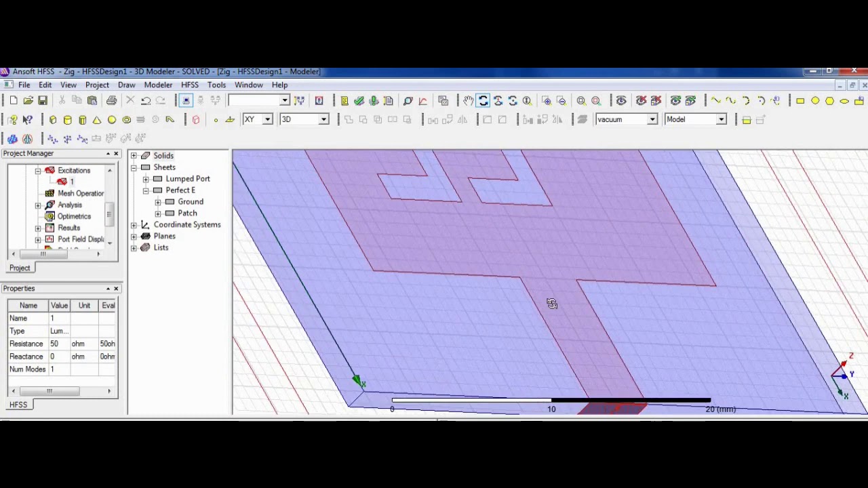Select the Pan hand tool

468,100
